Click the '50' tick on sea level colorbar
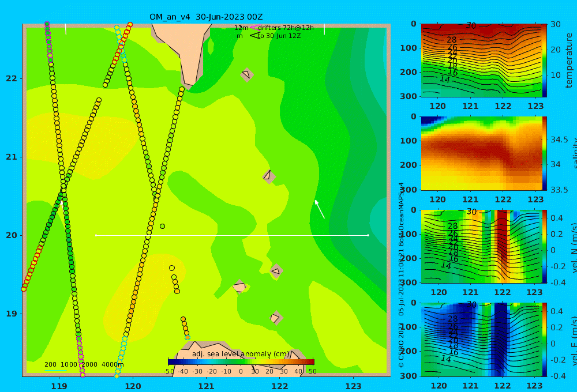577x392 pixels. pyautogui.click(x=312, y=371)
